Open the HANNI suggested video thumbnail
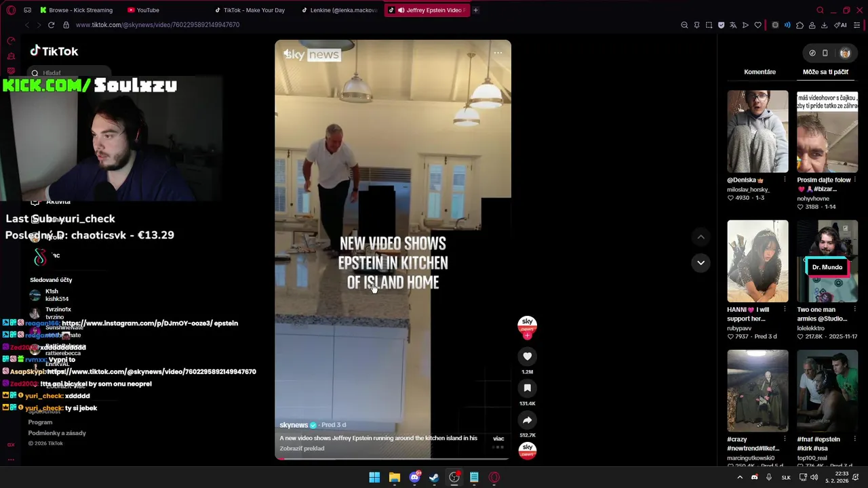 [757, 261]
